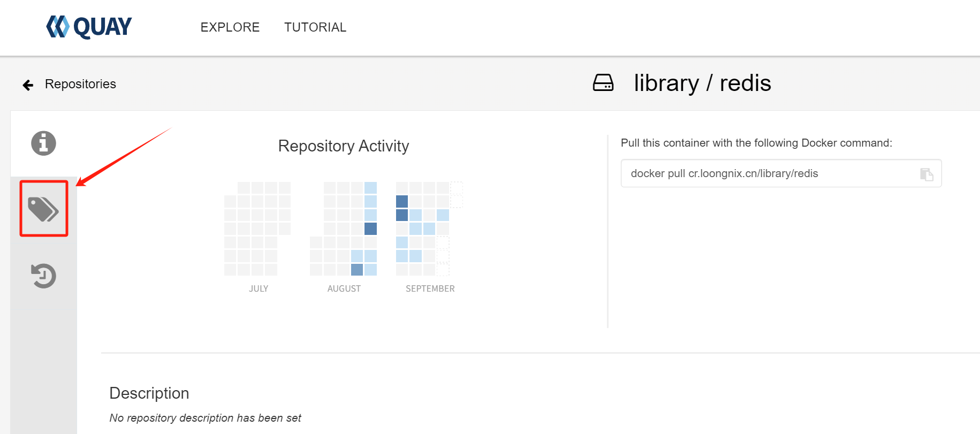Click the repository drive icon next to library
This screenshot has height=434, width=980.
pyautogui.click(x=603, y=83)
